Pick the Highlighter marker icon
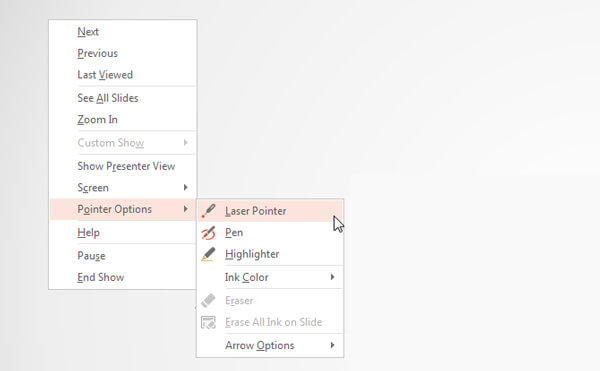 point(209,254)
